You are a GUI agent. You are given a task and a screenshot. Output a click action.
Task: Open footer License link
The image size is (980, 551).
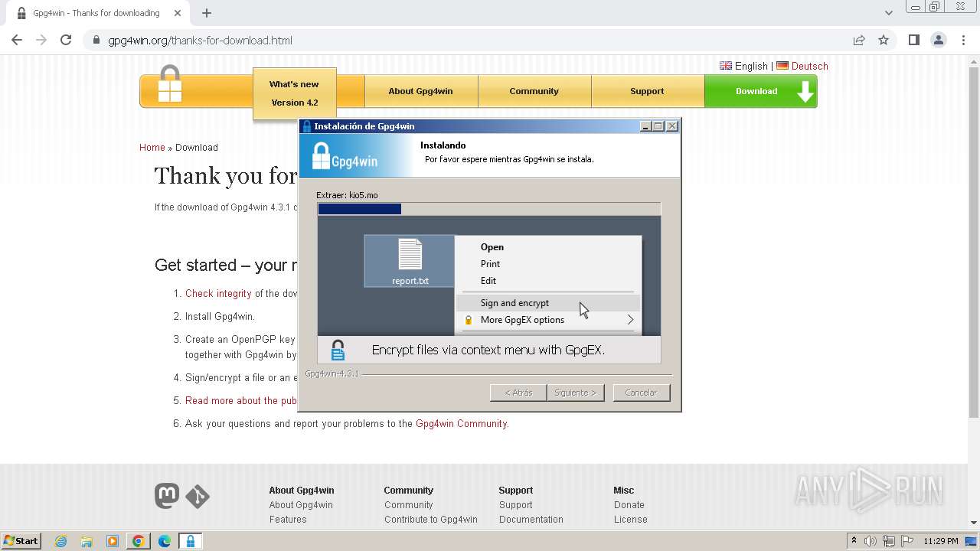pos(631,520)
